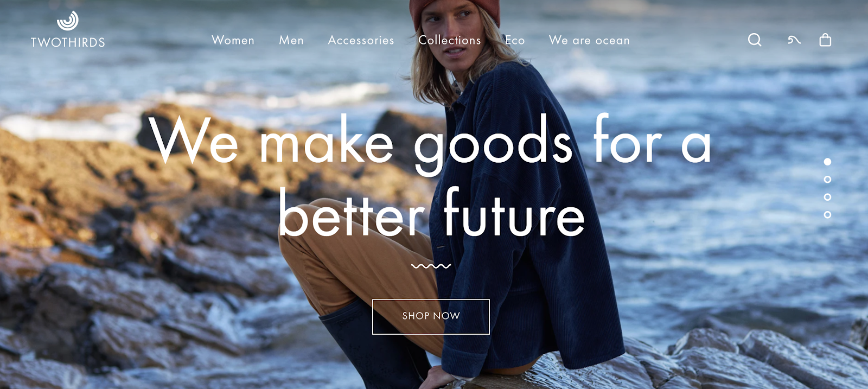This screenshot has width=868, height=389.
Task: Click the TWOTHIRDS wordmark text
Action: pyautogui.click(x=68, y=42)
